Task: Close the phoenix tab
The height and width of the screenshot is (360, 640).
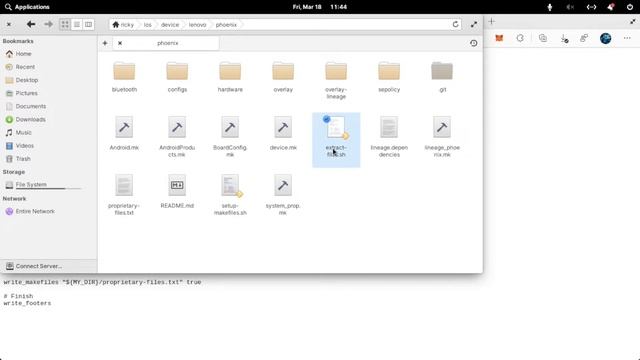Action: tap(120, 43)
